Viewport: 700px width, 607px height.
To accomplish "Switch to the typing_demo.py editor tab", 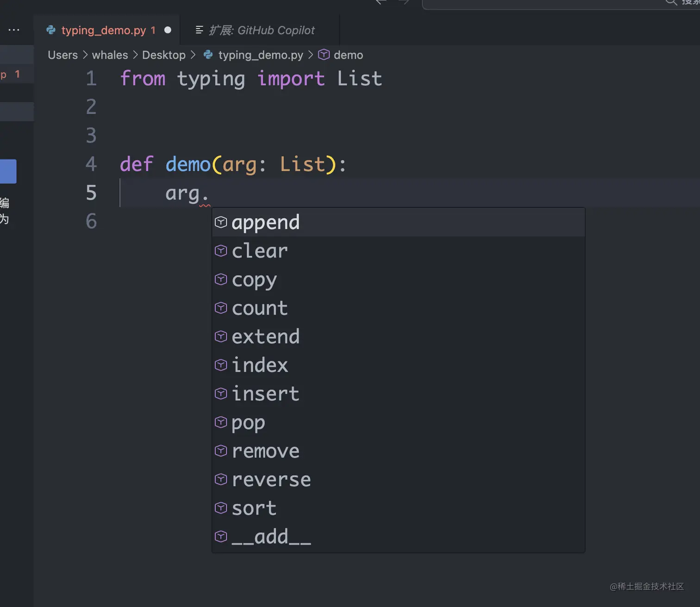I will pyautogui.click(x=107, y=30).
